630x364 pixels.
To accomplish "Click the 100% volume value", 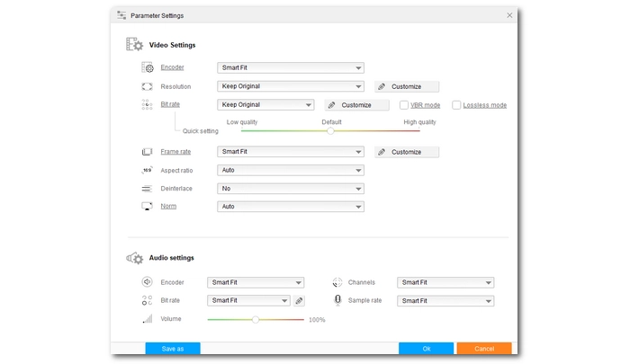I will coord(317,320).
